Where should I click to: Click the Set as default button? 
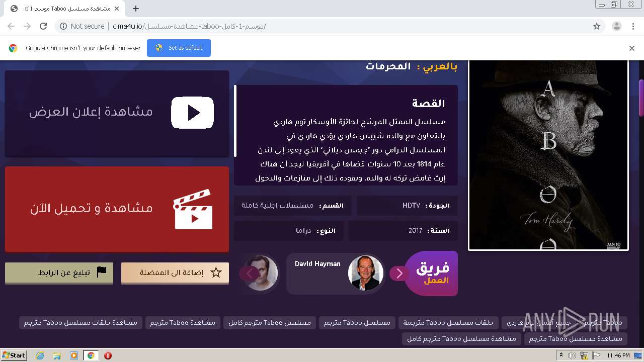click(179, 48)
